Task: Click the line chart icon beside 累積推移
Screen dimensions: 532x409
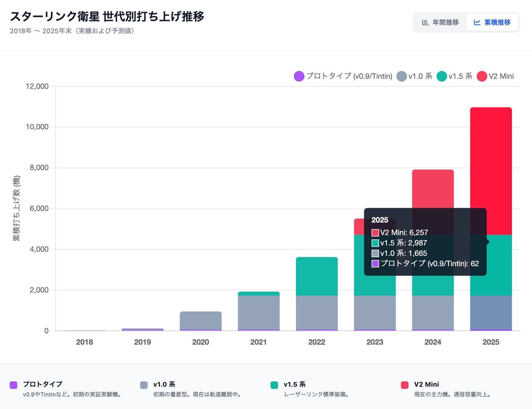Action: click(x=477, y=22)
